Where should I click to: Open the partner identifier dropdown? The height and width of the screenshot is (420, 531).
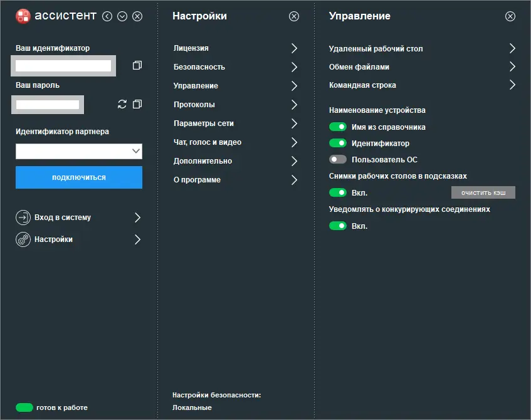coord(136,151)
